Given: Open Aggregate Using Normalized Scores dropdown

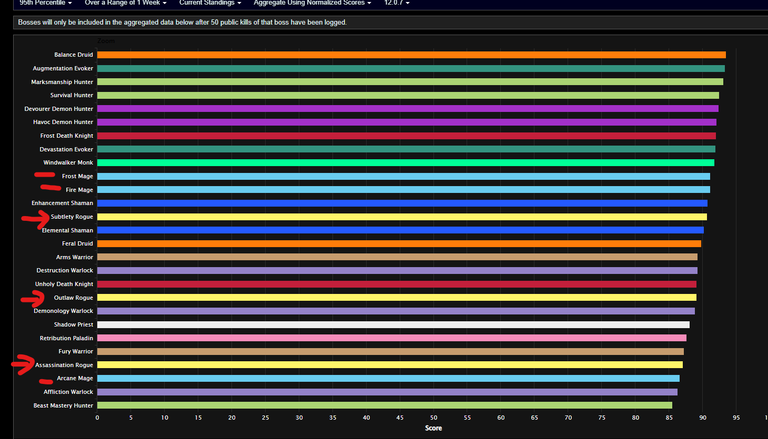Looking at the screenshot, I should (x=312, y=3).
